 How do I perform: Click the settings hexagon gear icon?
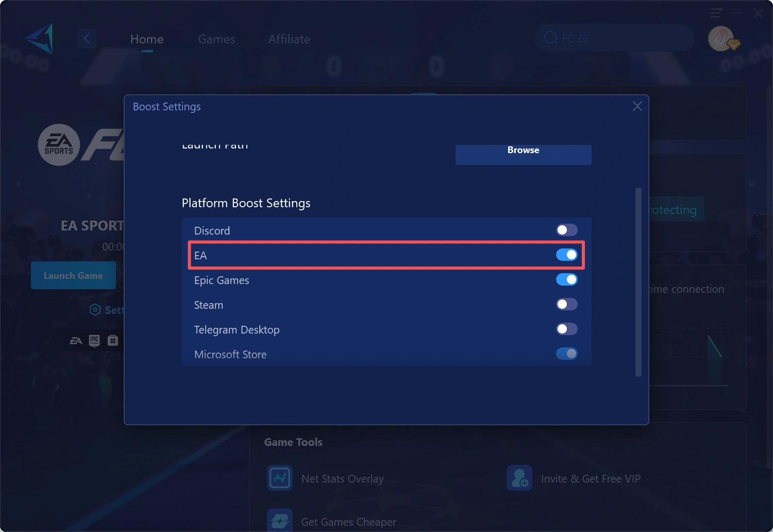(x=95, y=310)
